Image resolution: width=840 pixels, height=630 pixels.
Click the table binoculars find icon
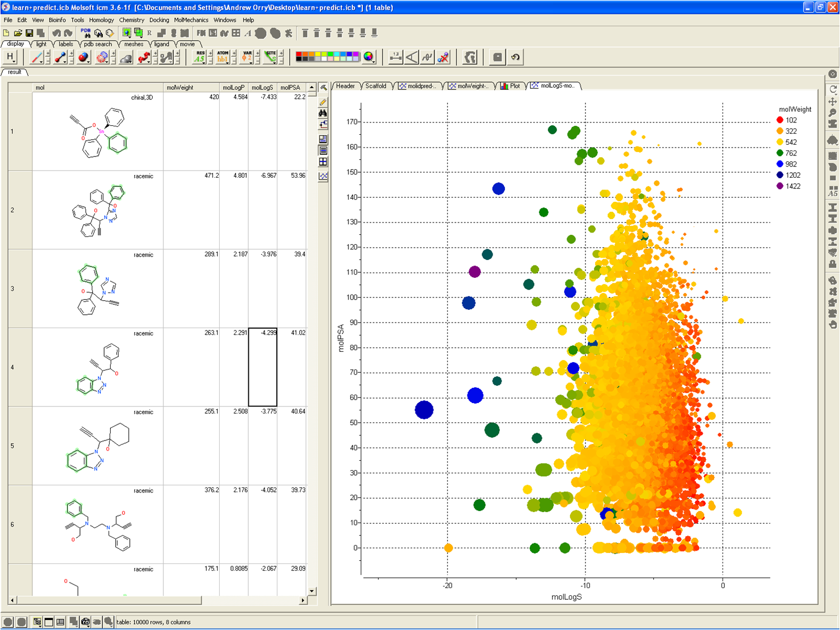click(x=323, y=113)
